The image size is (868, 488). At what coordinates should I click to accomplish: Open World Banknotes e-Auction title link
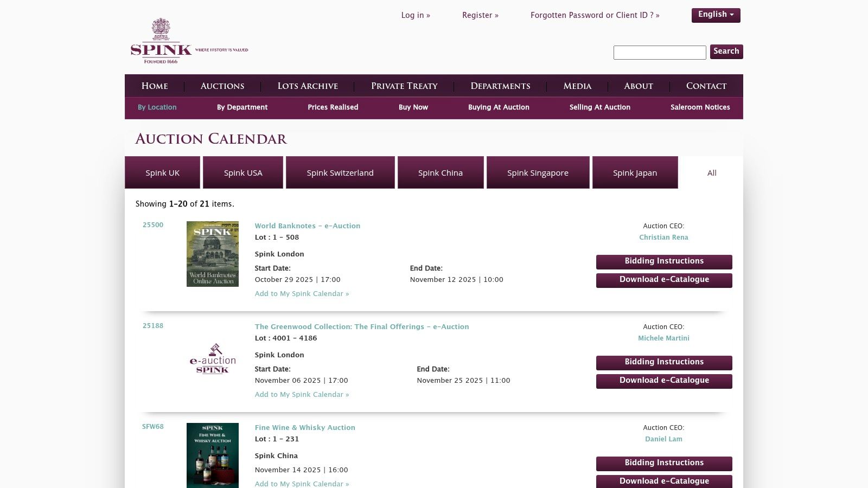(x=308, y=226)
